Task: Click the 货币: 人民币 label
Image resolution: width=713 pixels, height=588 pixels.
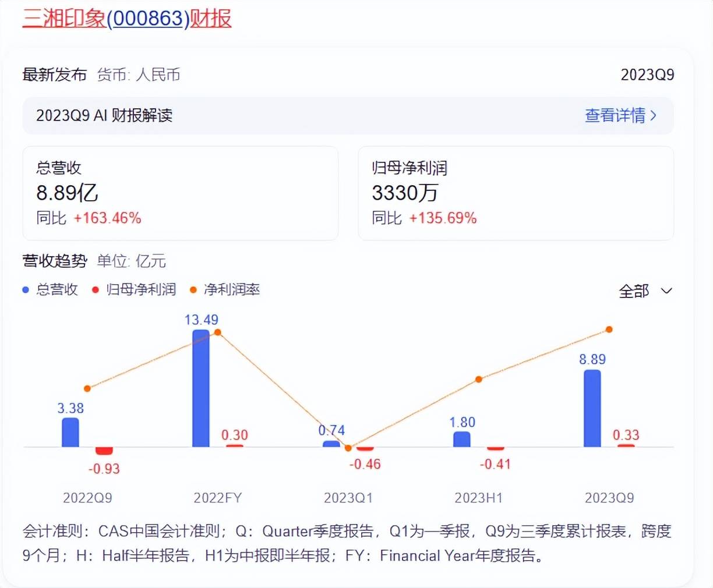Action: [x=139, y=75]
